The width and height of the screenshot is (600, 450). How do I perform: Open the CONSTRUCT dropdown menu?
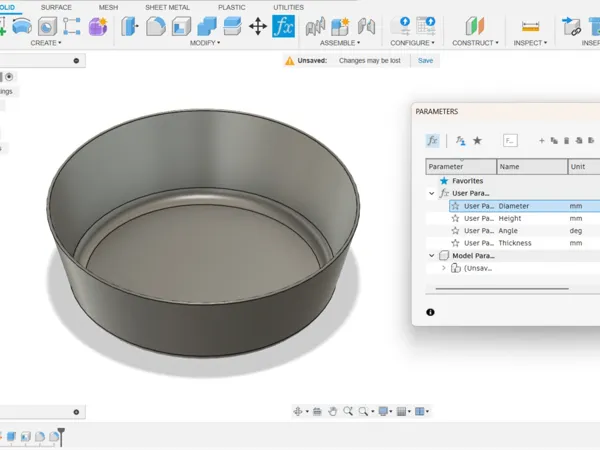[475, 43]
